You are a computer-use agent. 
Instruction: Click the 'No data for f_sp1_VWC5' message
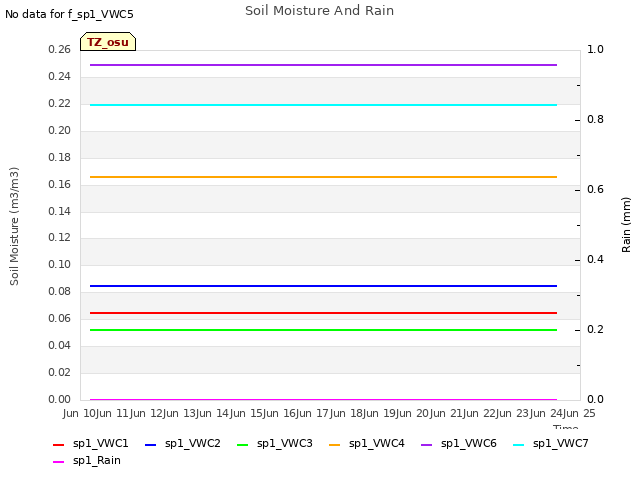(x=69, y=14)
